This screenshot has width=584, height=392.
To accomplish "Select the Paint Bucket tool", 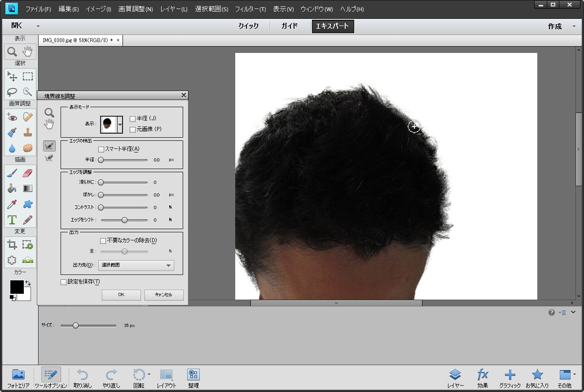I will pyautogui.click(x=12, y=188).
